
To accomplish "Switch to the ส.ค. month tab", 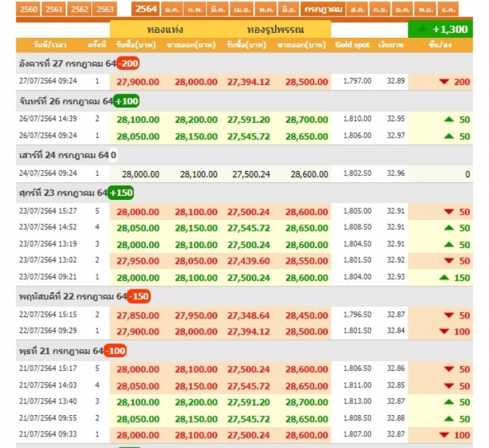I will tap(359, 9).
